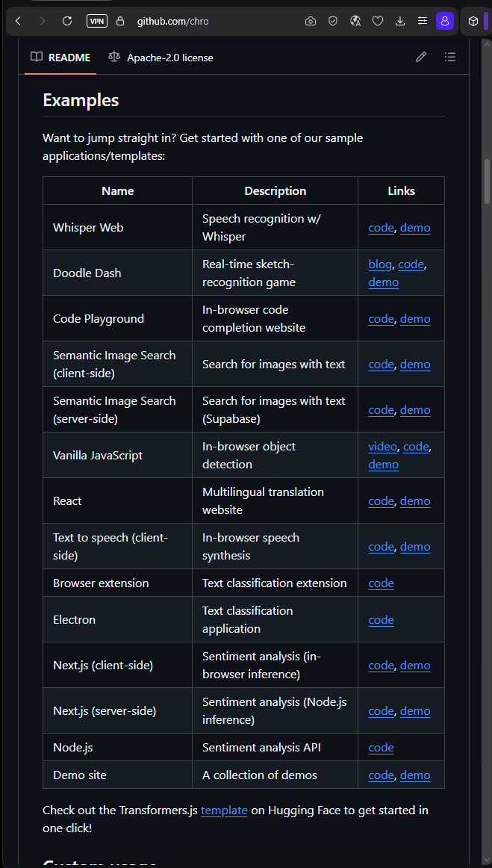Screen dimensions: 492x868
Task: Switch to the Apache-2.0 license tab
Action: (x=161, y=58)
